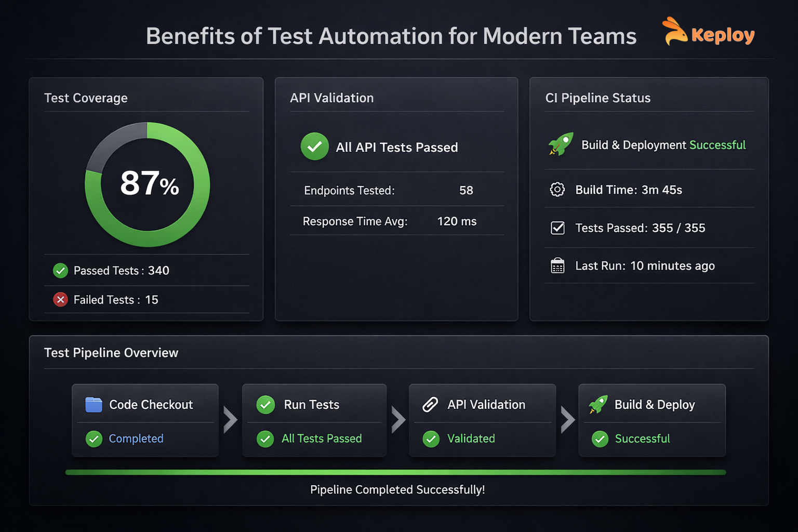Image resolution: width=798 pixels, height=532 pixels.
Task: Click the Successful label in Build & Deployment row
Action: pos(717,145)
